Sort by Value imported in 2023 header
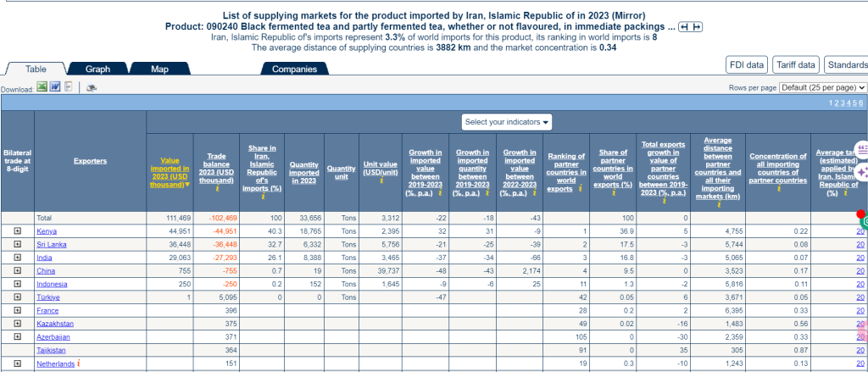The width and height of the screenshot is (868, 372). click(170, 172)
